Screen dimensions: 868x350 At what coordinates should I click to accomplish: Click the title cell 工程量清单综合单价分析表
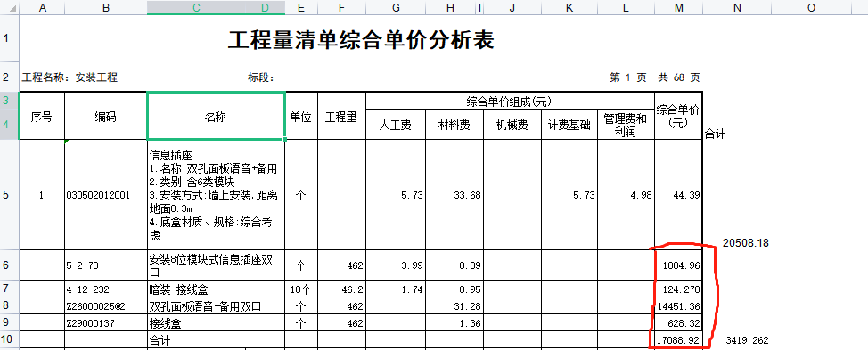tap(361, 40)
